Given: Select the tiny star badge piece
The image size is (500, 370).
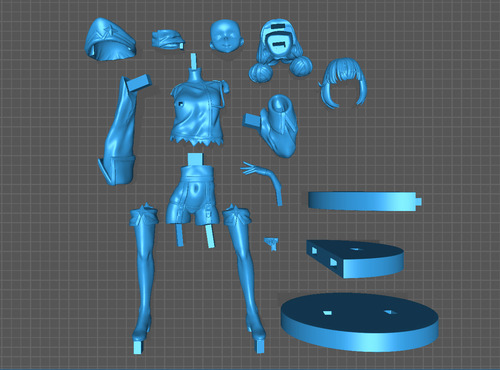Looking at the screenshot, I should pyautogui.click(x=272, y=243).
